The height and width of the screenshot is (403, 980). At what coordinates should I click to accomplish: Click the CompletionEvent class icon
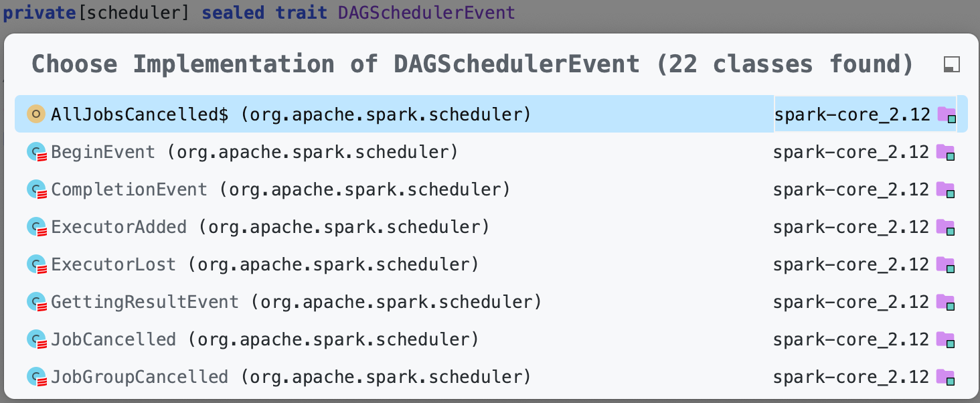pos(36,190)
